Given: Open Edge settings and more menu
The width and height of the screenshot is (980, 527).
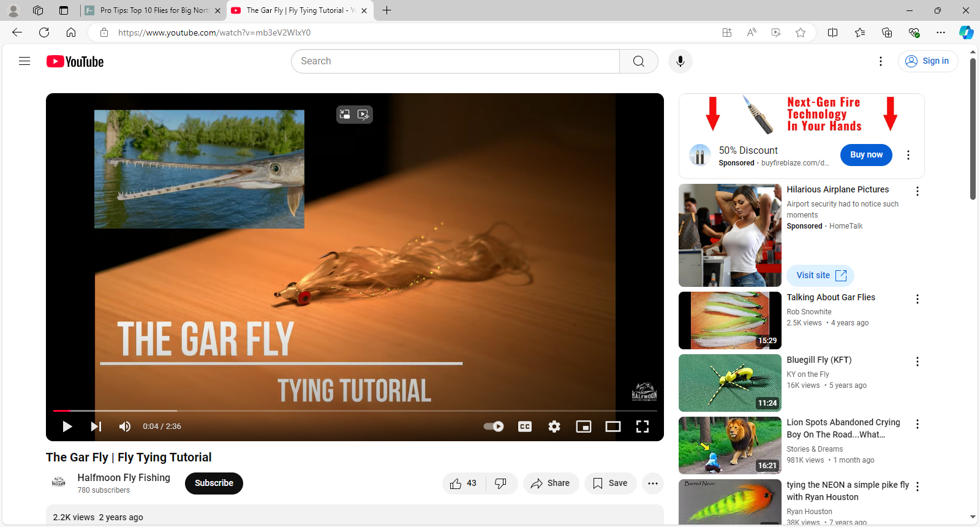Looking at the screenshot, I should [x=941, y=32].
